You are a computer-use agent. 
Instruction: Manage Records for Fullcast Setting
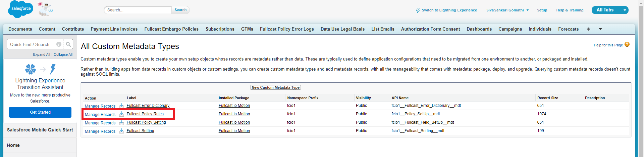pos(100,131)
